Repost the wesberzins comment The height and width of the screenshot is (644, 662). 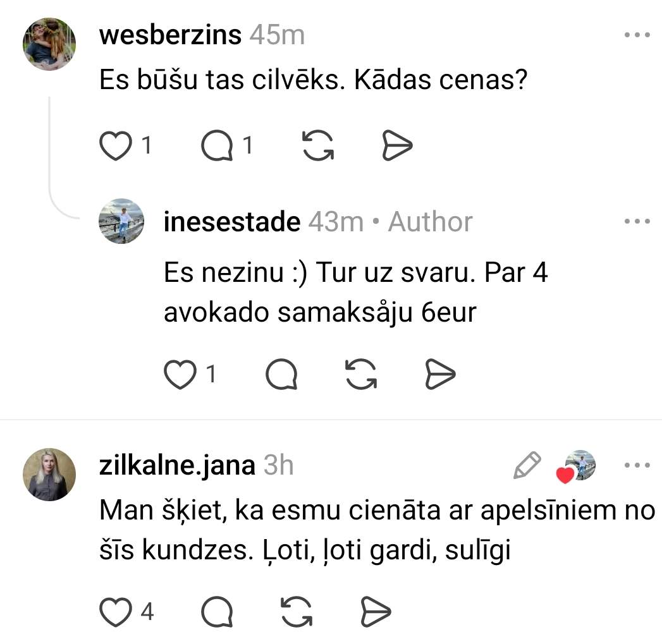(318, 147)
